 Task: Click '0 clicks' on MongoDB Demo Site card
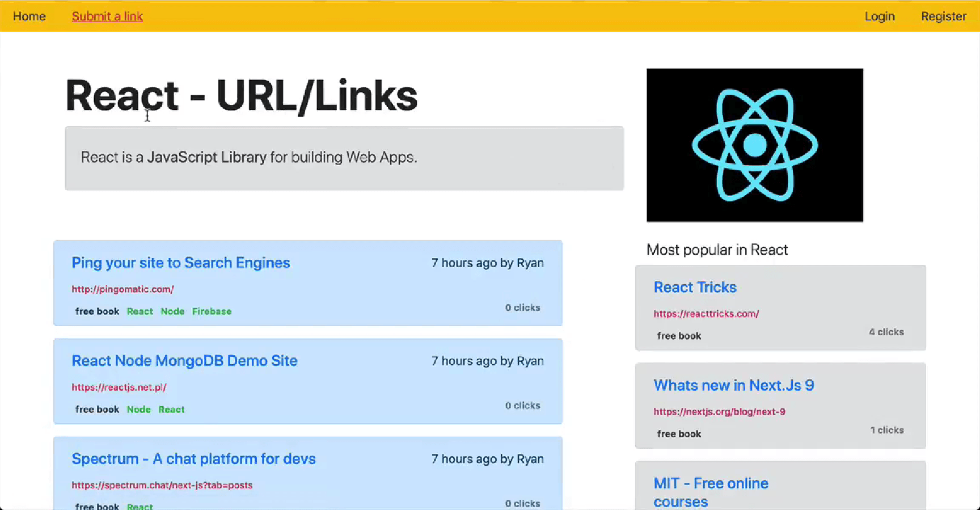(522, 406)
